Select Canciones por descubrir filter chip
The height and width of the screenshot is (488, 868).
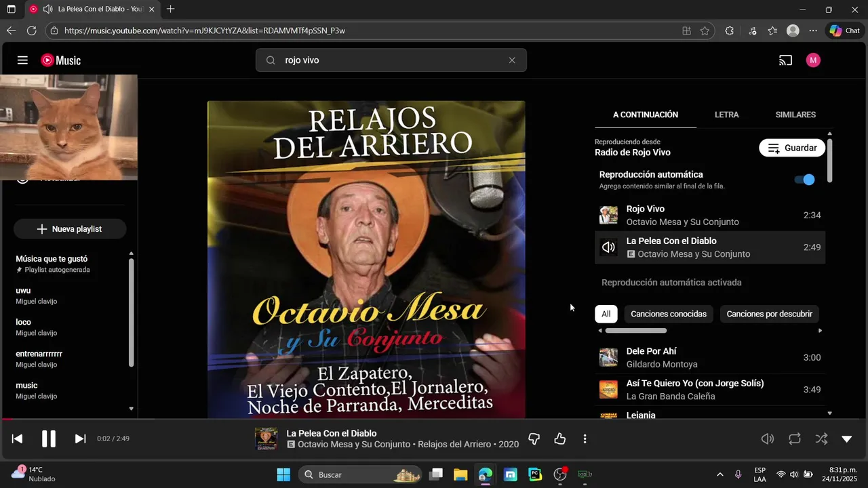[x=769, y=314]
